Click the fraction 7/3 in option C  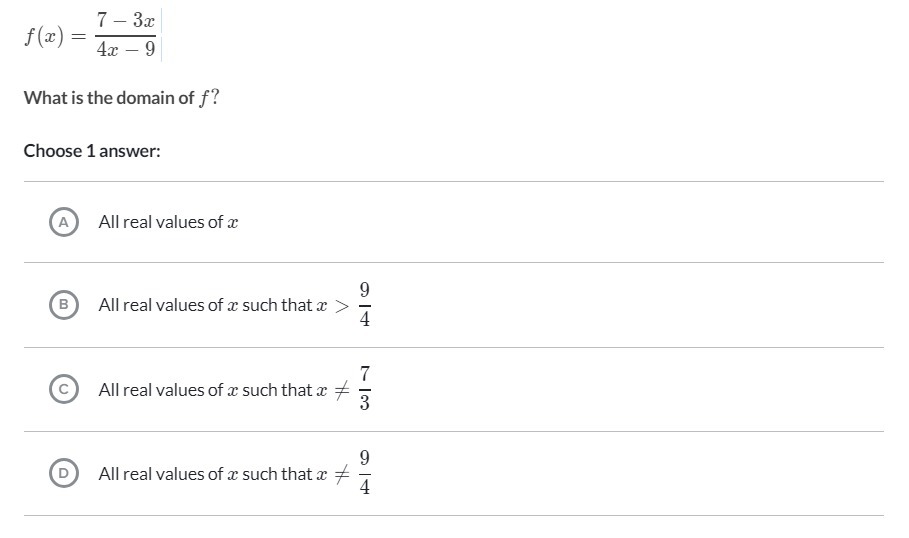coord(365,389)
